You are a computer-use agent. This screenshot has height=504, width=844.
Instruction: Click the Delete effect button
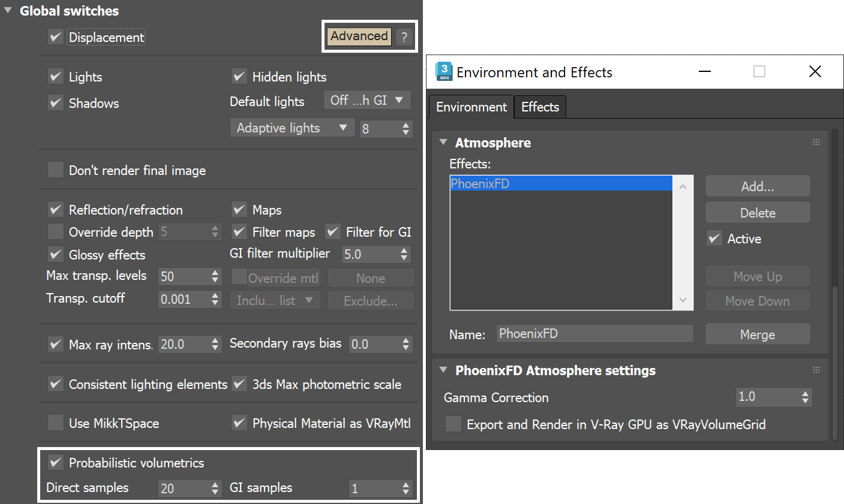[758, 213]
